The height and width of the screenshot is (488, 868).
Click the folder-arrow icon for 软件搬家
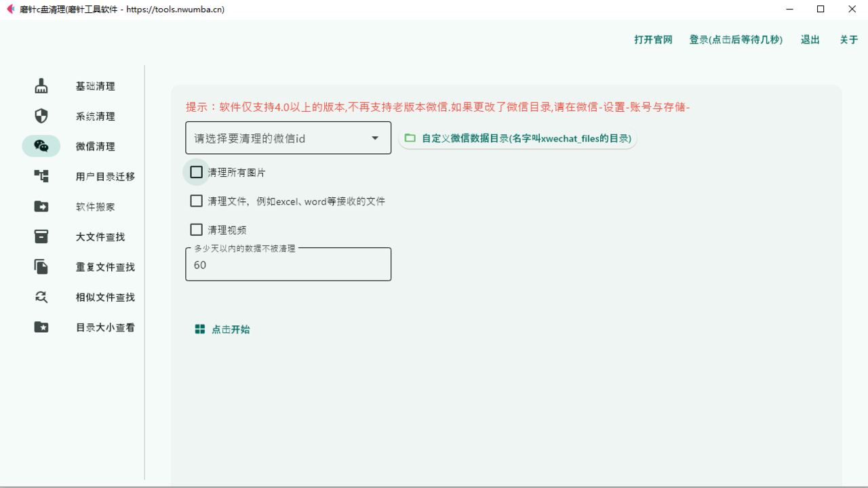click(41, 206)
